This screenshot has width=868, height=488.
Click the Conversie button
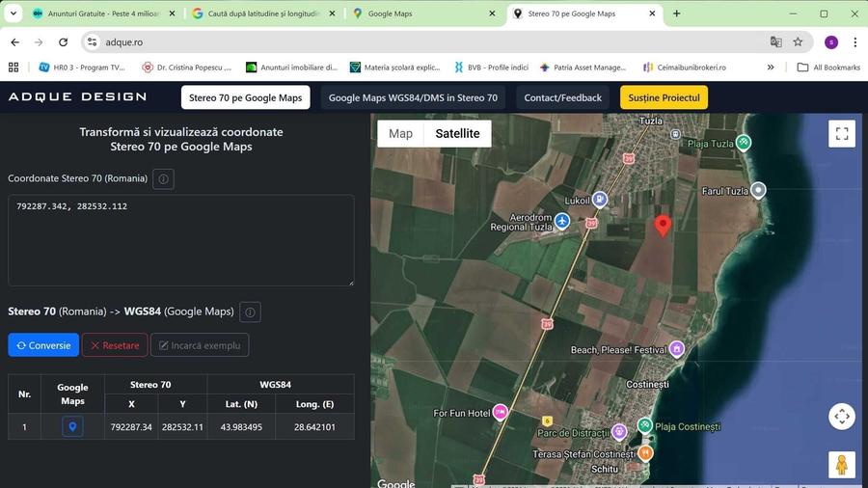point(43,345)
